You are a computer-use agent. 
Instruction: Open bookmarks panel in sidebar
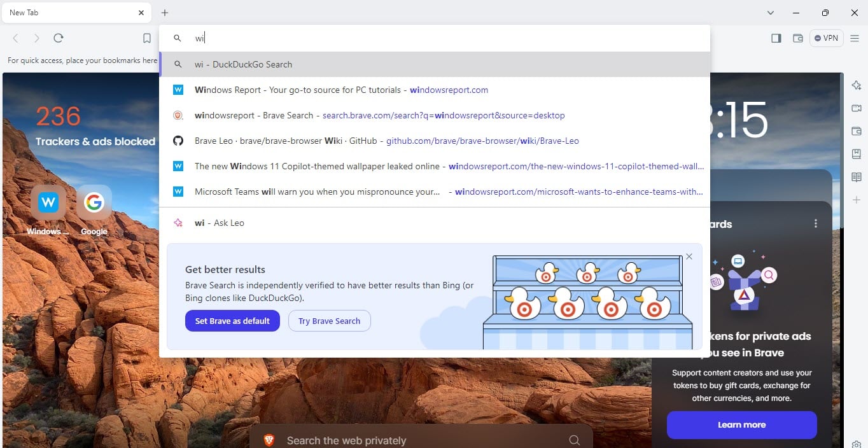[857, 154]
